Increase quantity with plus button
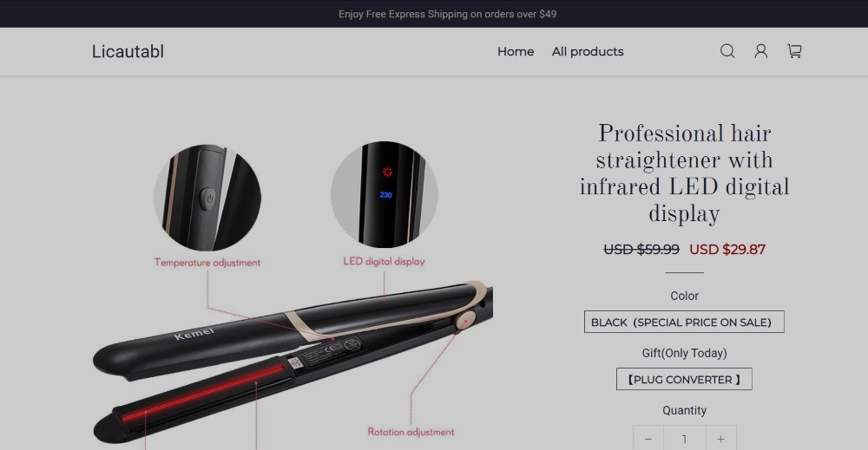 coord(720,439)
